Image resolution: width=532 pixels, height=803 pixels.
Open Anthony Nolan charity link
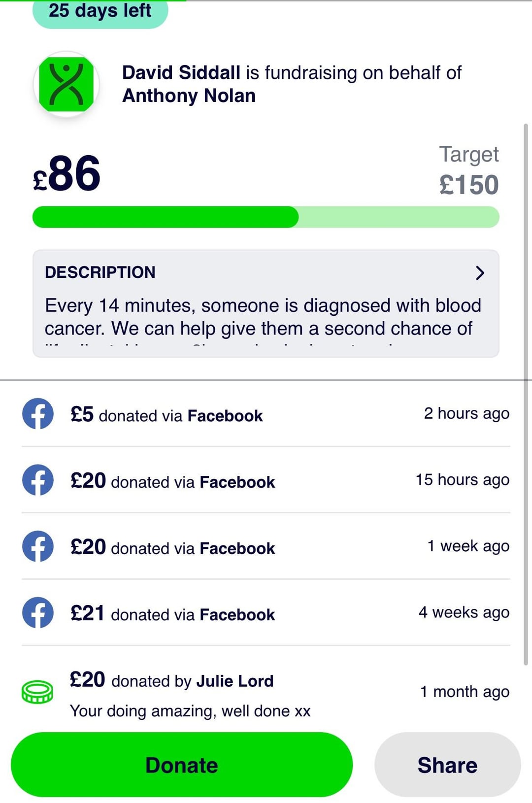click(189, 96)
